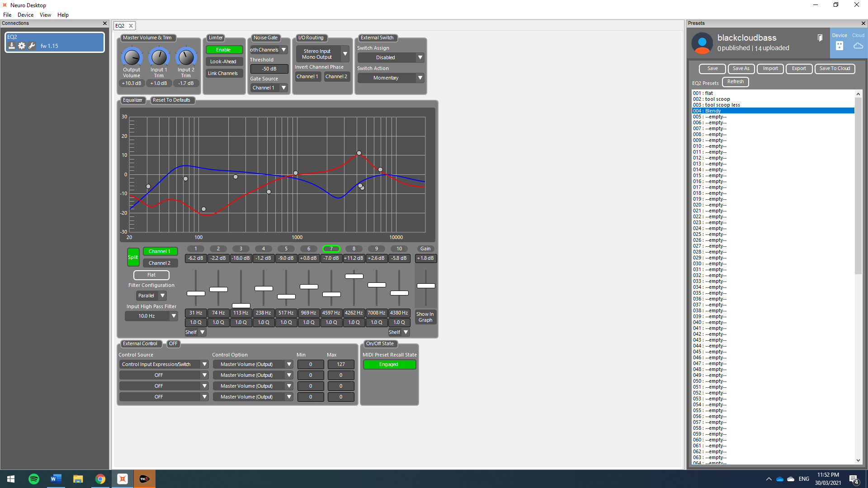
Task: Click the Import button
Action: 770,69
